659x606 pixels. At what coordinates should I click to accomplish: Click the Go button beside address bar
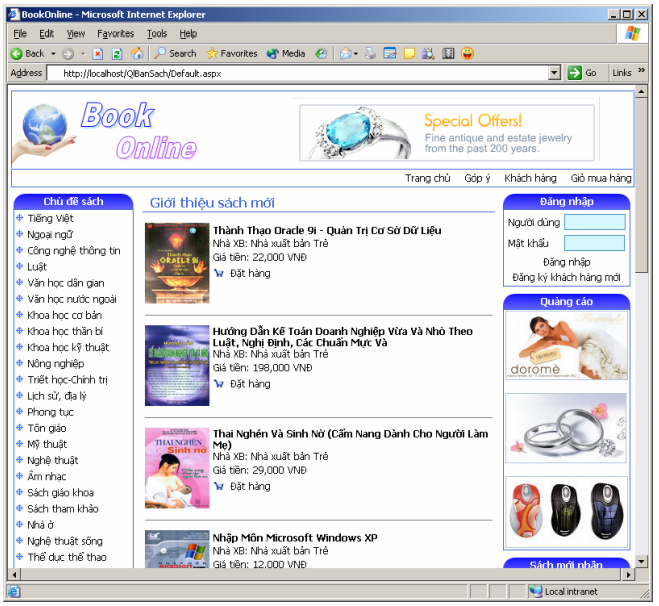582,73
